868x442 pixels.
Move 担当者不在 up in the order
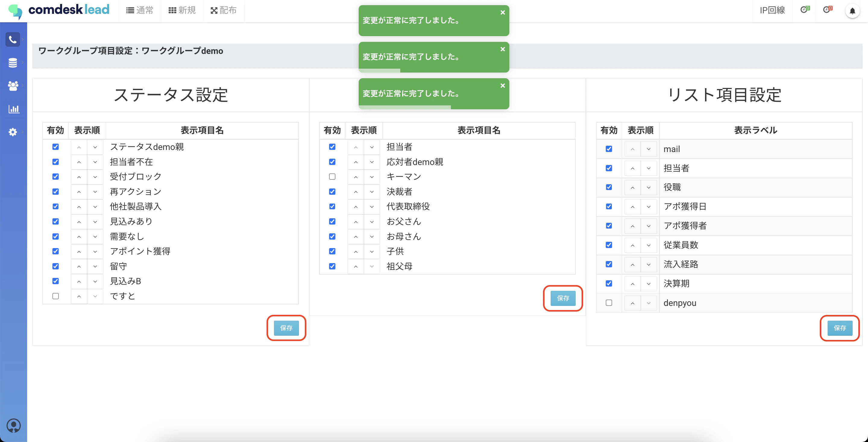(79, 162)
